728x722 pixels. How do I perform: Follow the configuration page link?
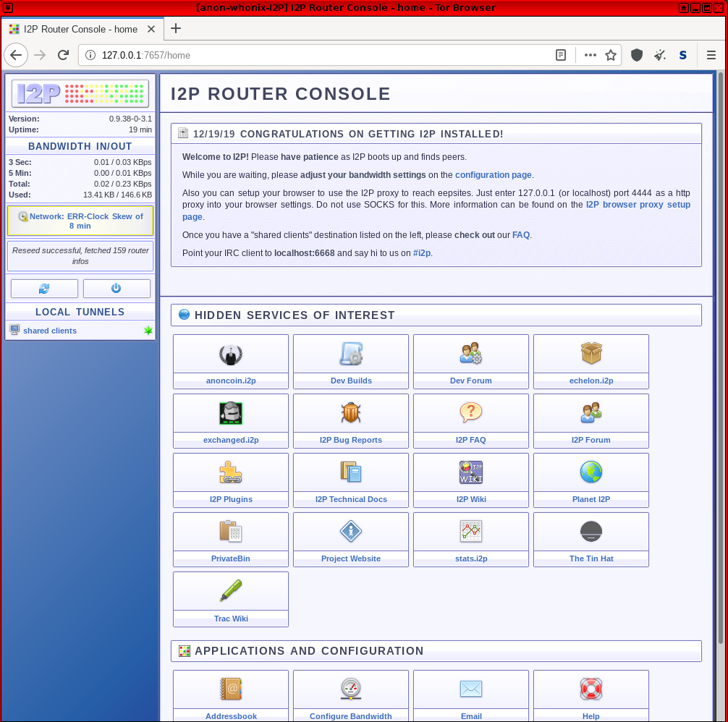(x=493, y=175)
